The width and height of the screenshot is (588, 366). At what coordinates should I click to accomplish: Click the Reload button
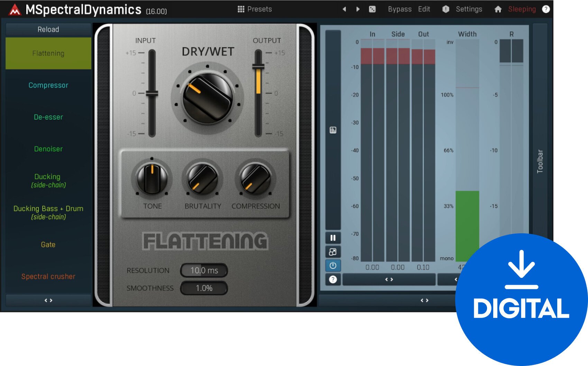pos(48,30)
